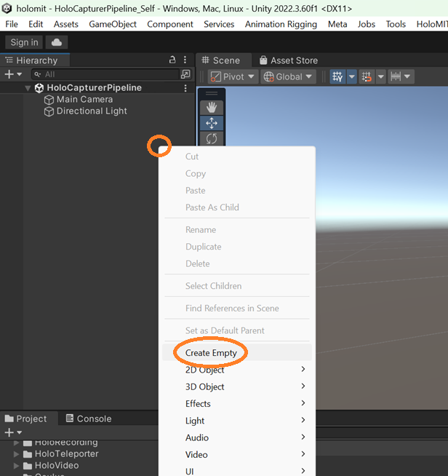
Task: Select Main Camera in Hierarchy
Action: click(x=84, y=100)
